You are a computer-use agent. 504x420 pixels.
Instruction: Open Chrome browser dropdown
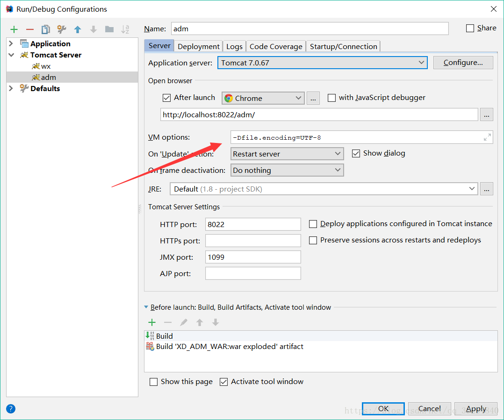pos(263,98)
